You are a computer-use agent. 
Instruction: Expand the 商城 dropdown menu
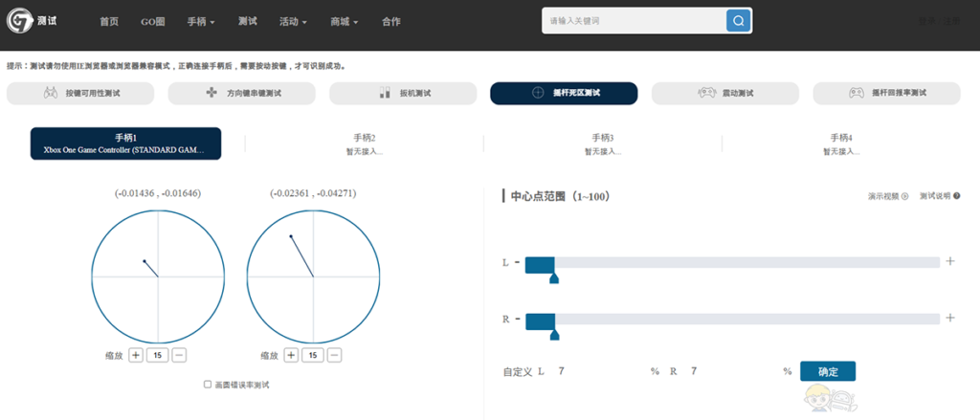(x=344, y=21)
